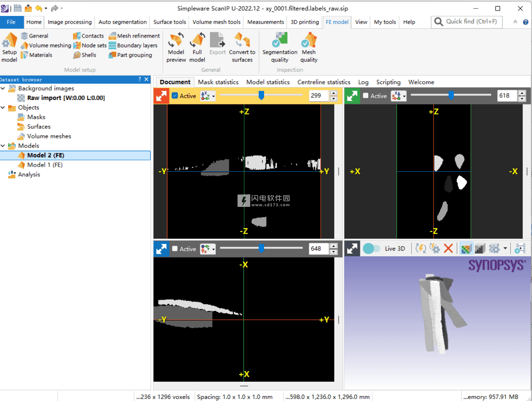This screenshot has height=401, width=532.
Task: Open Materials settings
Action: point(36,55)
